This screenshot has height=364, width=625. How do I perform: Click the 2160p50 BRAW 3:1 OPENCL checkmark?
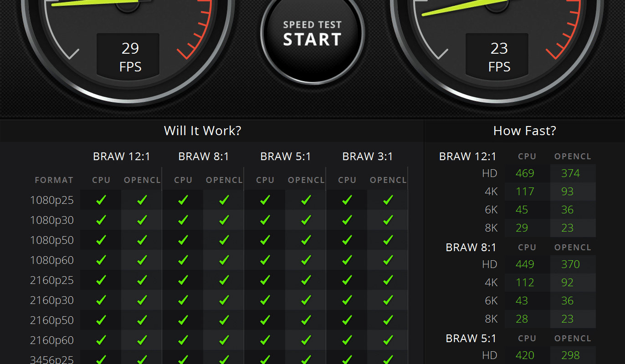(x=388, y=320)
